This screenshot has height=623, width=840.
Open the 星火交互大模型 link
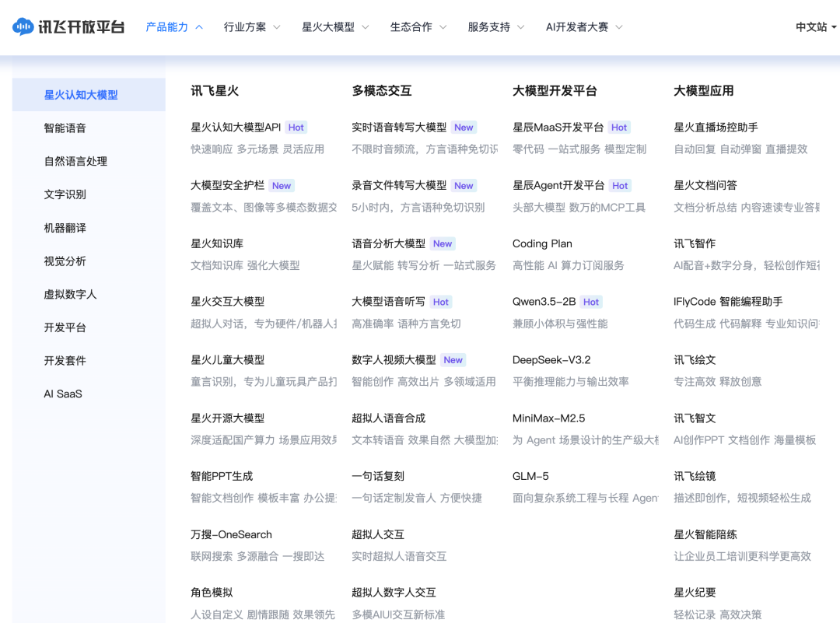(x=228, y=302)
